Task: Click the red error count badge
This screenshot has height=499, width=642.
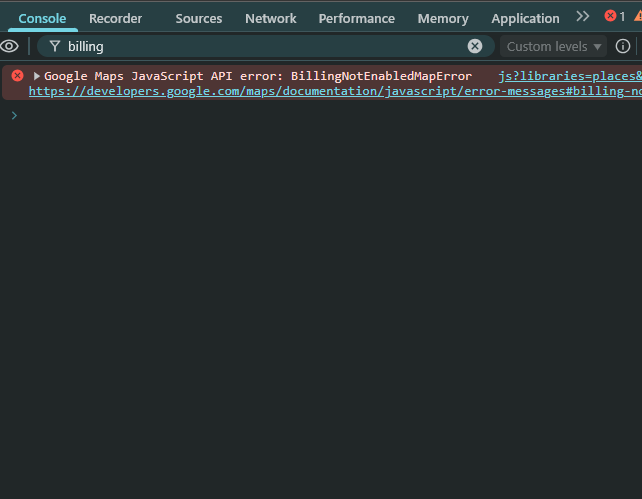Action: point(615,17)
